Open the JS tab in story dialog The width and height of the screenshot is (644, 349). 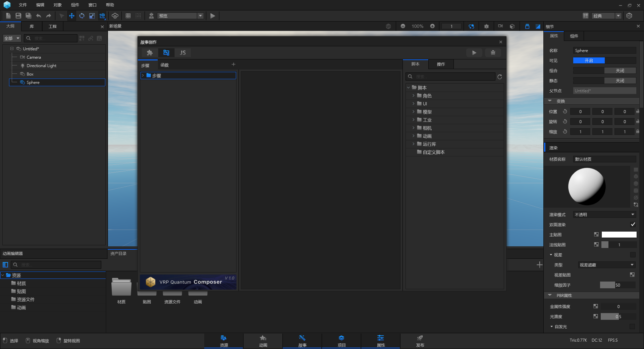click(x=183, y=53)
